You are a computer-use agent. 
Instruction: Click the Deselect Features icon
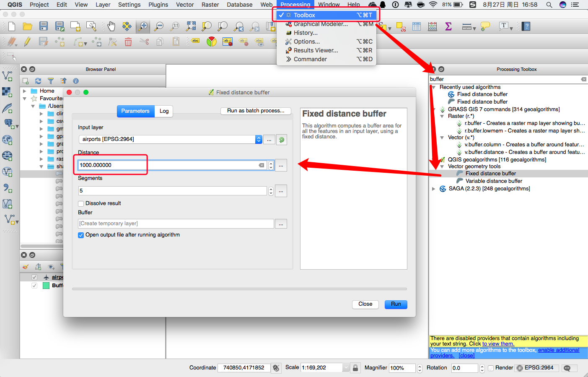(x=401, y=27)
